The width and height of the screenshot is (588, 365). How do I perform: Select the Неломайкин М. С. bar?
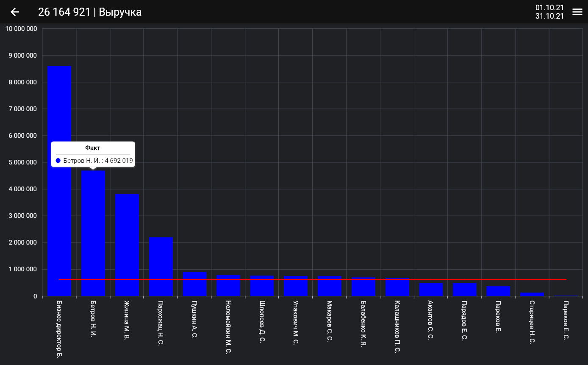(x=228, y=285)
